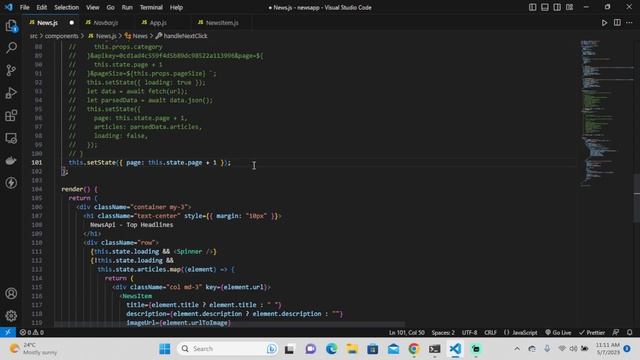Open the notifications bell in status bar
640x360 pixels.
pyautogui.click(x=629, y=333)
